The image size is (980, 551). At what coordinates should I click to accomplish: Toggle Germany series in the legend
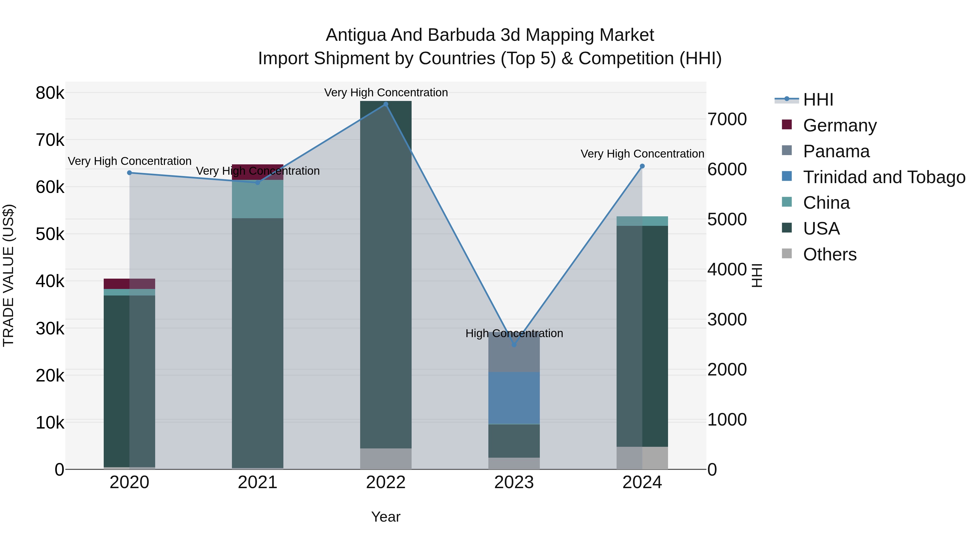[829, 125]
